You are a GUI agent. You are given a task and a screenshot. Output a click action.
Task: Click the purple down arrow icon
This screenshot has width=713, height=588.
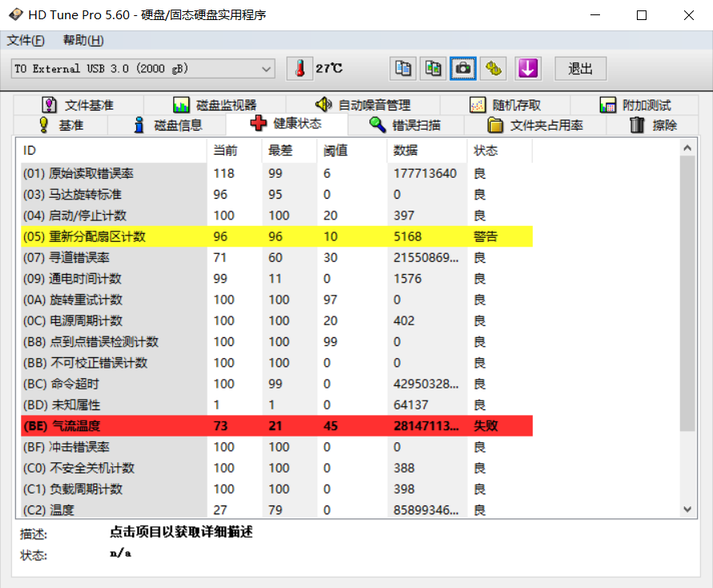[x=526, y=69]
